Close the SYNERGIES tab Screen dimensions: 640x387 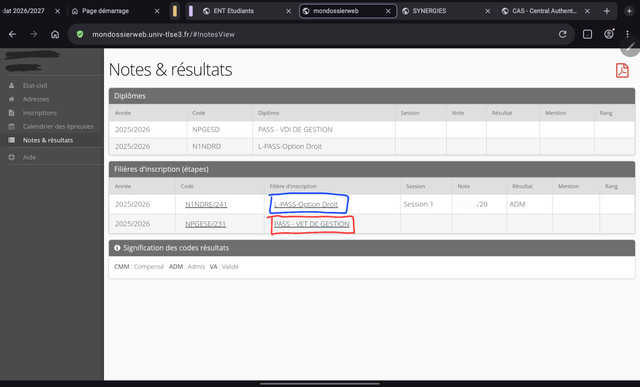coord(487,11)
